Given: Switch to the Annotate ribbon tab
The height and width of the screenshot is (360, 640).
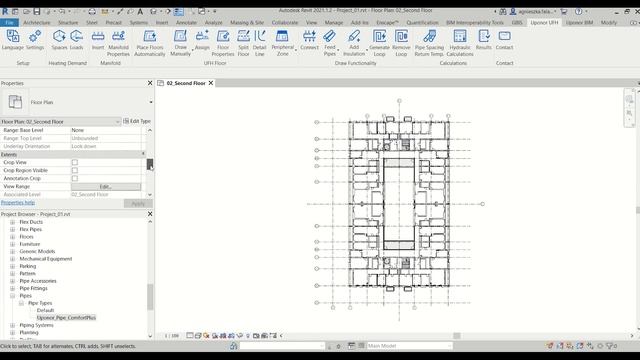Looking at the screenshot, I should (x=186, y=22).
